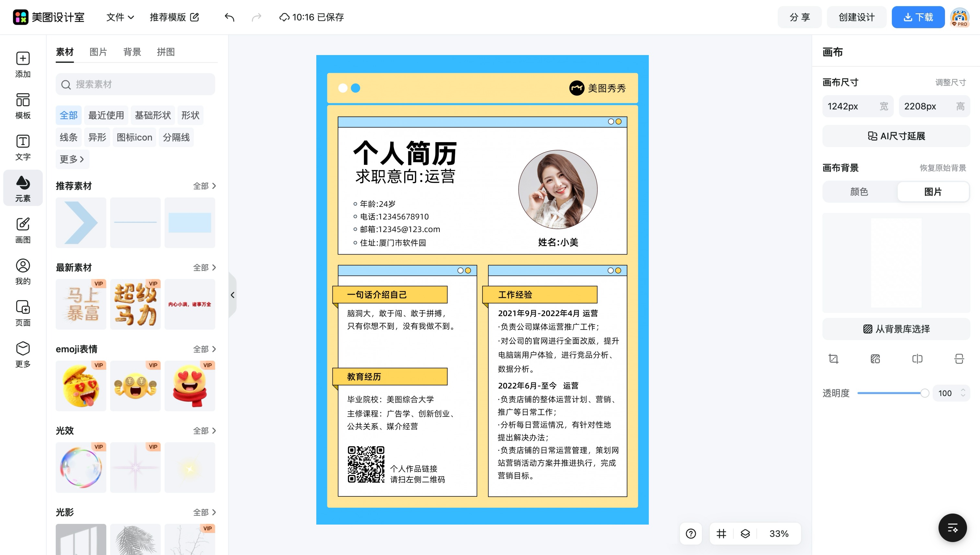The width and height of the screenshot is (980, 555).
Task: Open the 模板 templates panel
Action: [x=23, y=106]
